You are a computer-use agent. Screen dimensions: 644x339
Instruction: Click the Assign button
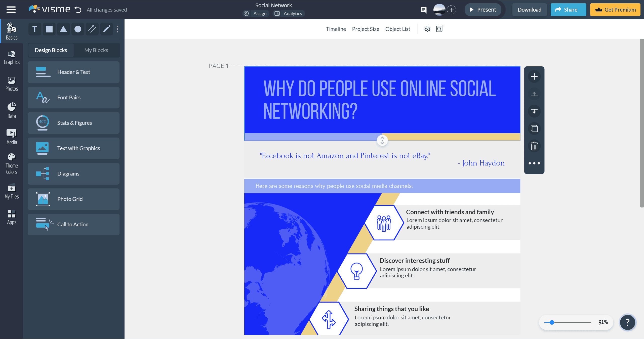point(256,14)
